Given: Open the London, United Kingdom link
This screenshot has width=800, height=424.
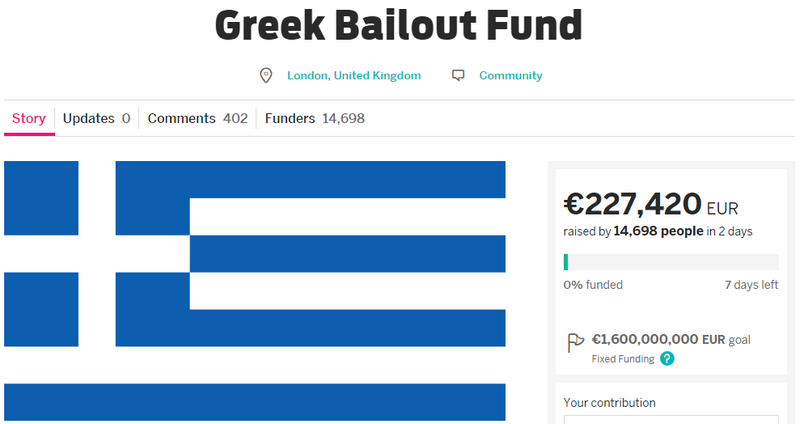Looking at the screenshot, I should (353, 75).
